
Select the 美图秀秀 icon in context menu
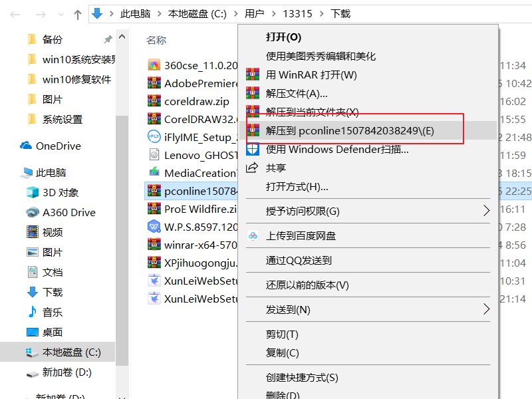coord(252,55)
